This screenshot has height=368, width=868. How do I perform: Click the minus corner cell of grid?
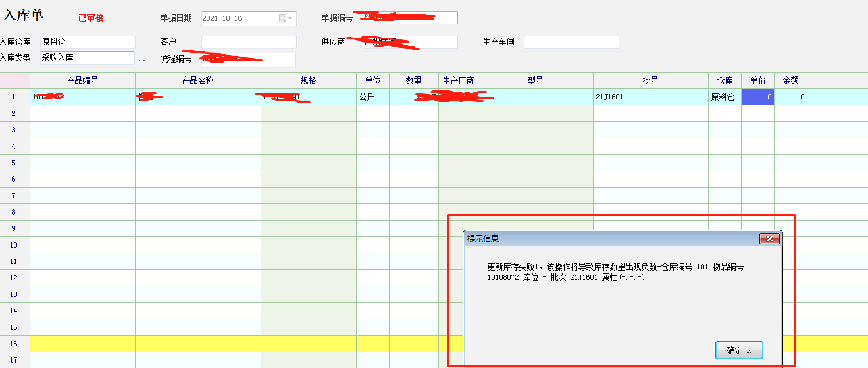[x=14, y=80]
